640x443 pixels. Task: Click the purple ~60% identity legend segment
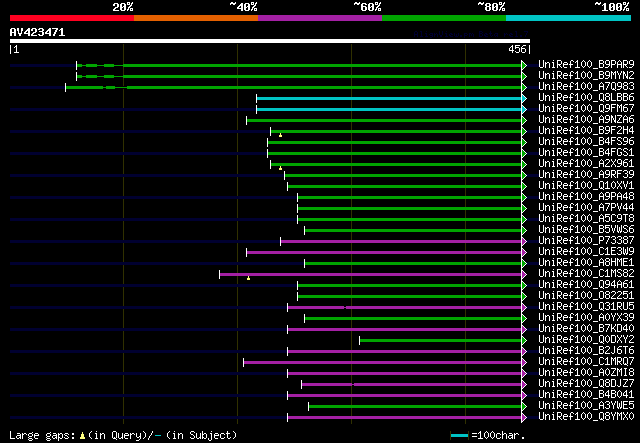(320, 18)
